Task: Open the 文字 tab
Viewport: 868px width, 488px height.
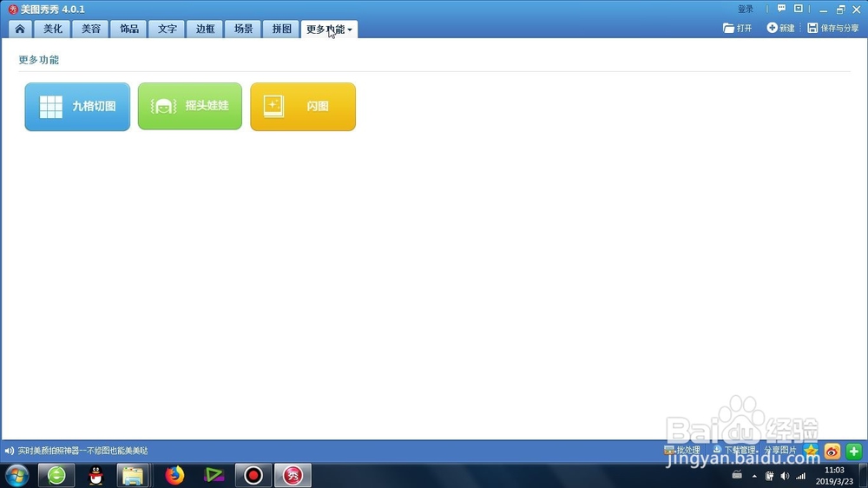Action: coord(168,29)
